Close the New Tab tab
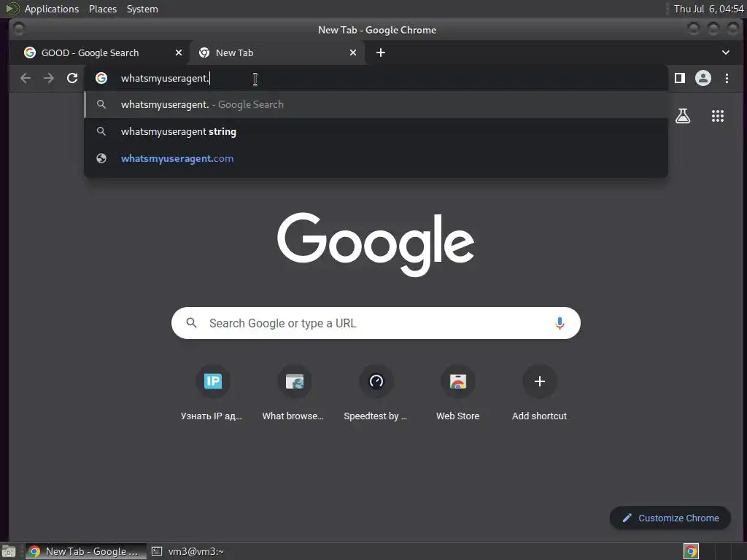This screenshot has width=747, height=560. (x=353, y=52)
